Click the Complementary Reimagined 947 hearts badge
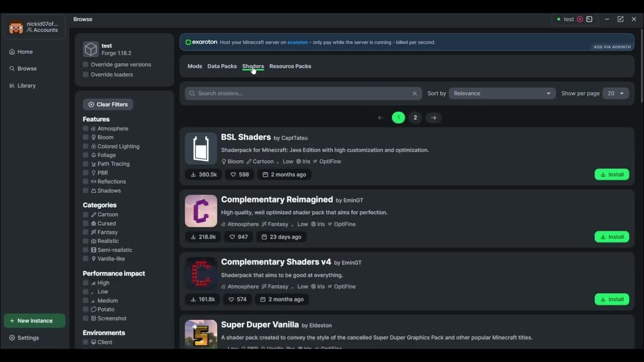 click(238, 237)
